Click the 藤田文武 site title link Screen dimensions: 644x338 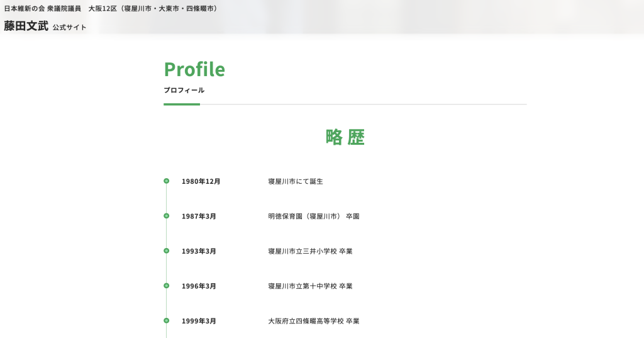click(26, 26)
